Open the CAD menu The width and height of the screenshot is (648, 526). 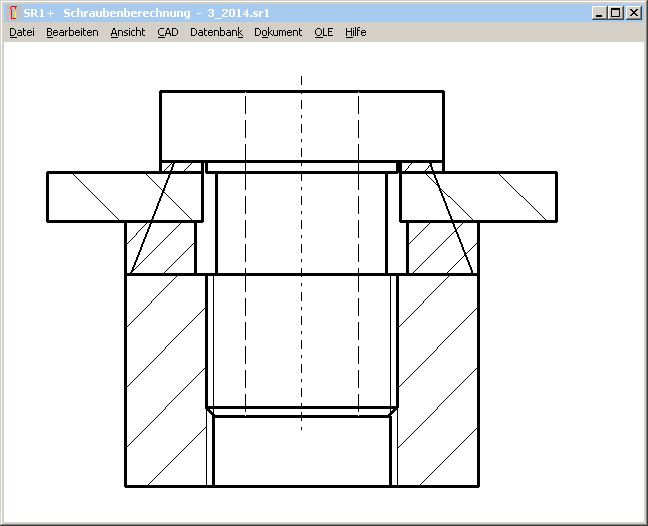[168, 32]
